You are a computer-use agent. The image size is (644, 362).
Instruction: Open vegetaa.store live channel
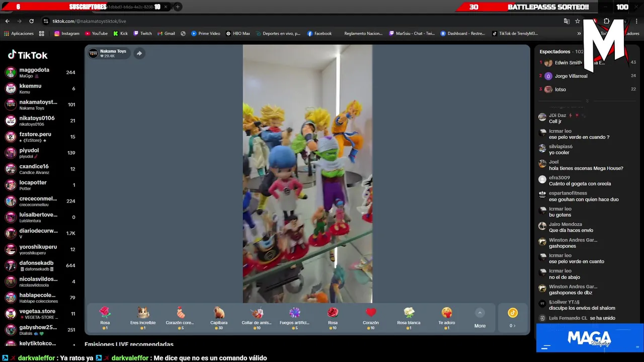click(40, 314)
